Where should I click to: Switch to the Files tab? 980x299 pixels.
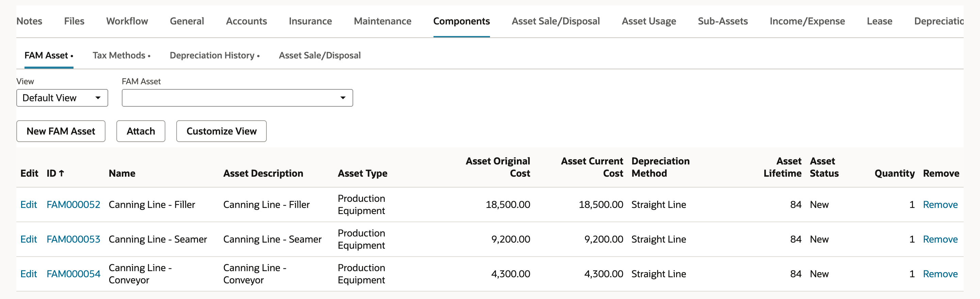coord(74,21)
